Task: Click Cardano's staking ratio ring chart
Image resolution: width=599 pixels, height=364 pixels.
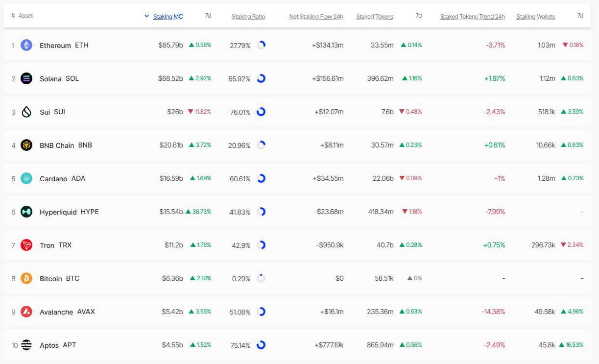Action: [x=261, y=178]
